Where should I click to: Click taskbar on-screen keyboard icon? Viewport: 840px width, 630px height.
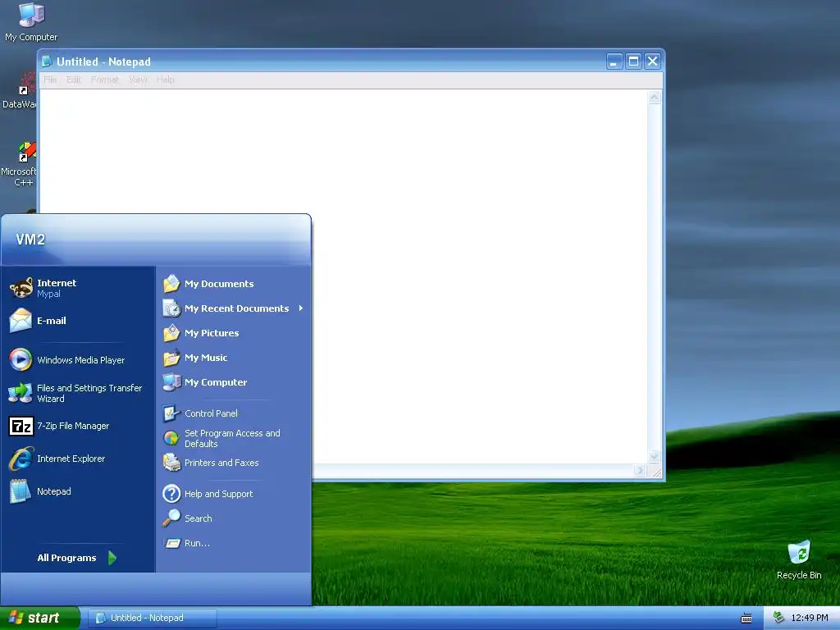(x=746, y=619)
